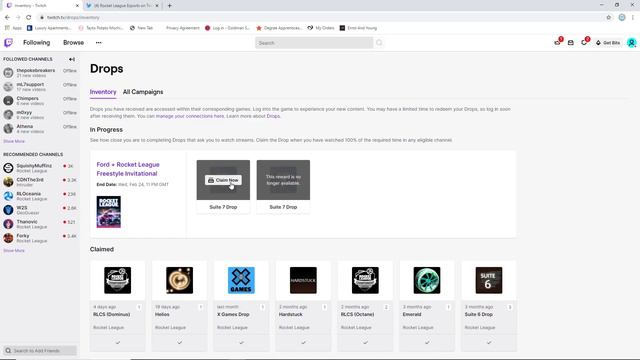The width and height of the screenshot is (640, 360).
Task: Open the more options ellipsis menu
Action: pyautogui.click(x=98, y=42)
